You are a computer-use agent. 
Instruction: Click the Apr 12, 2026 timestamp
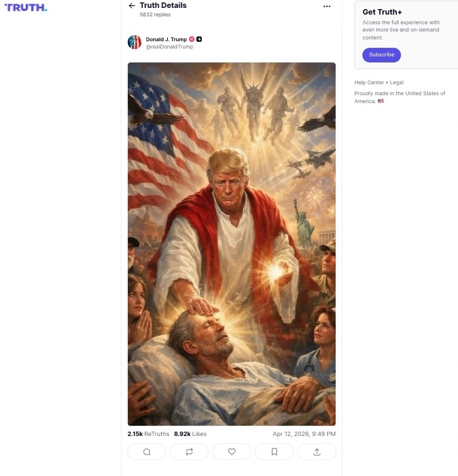click(304, 434)
